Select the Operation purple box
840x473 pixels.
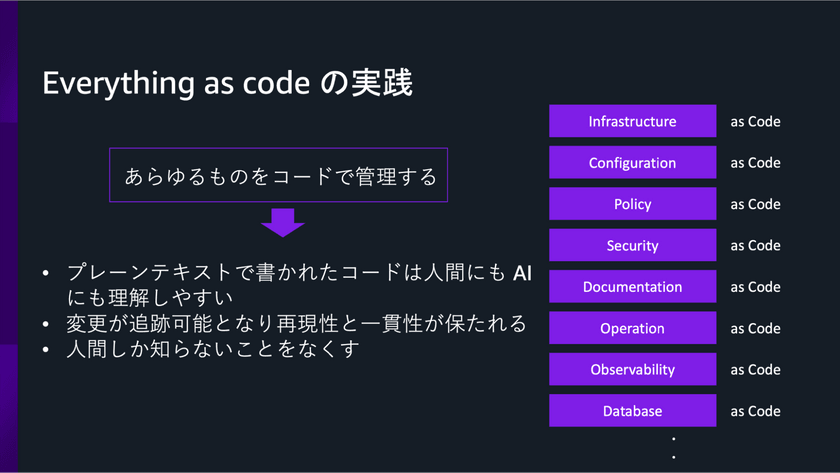click(632, 328)
